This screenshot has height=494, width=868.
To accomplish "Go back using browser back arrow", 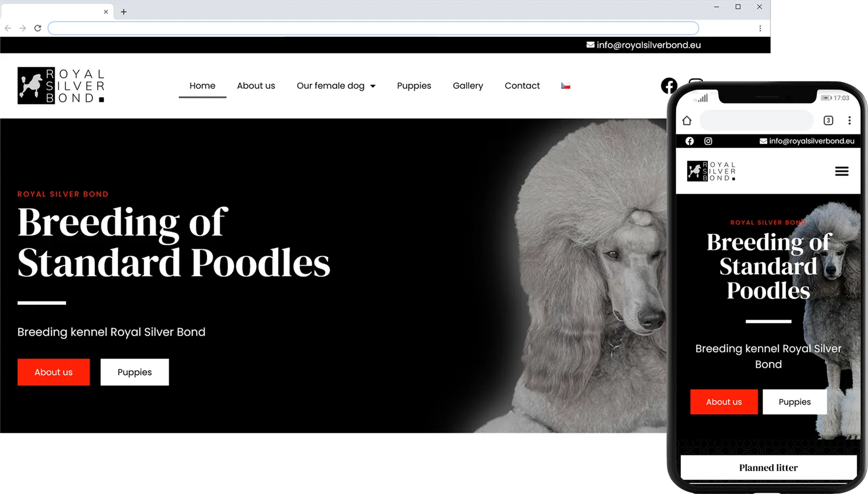I will pos(8,28).
